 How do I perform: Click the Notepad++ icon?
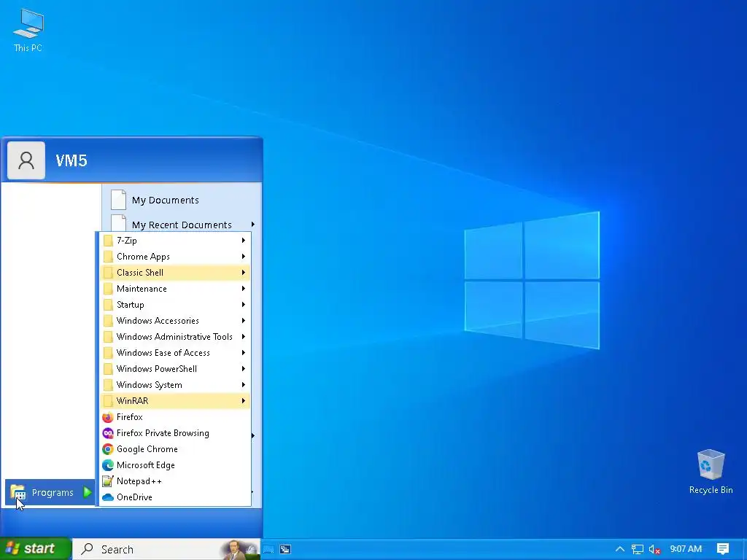tap(108, 481)
